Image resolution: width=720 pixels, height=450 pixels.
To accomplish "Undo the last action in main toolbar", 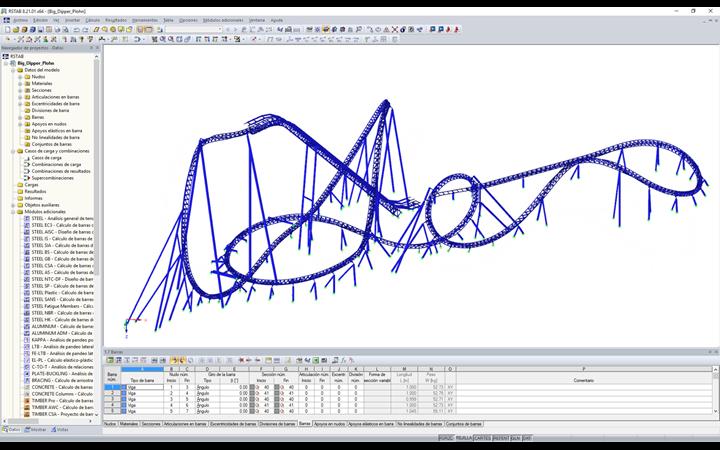I will tap(76, 29).
